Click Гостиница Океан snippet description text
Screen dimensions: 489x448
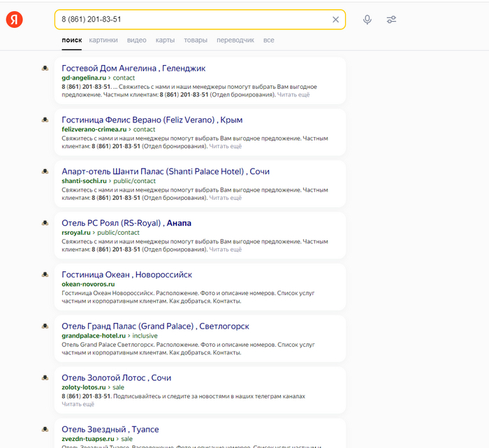coord(188,297)
